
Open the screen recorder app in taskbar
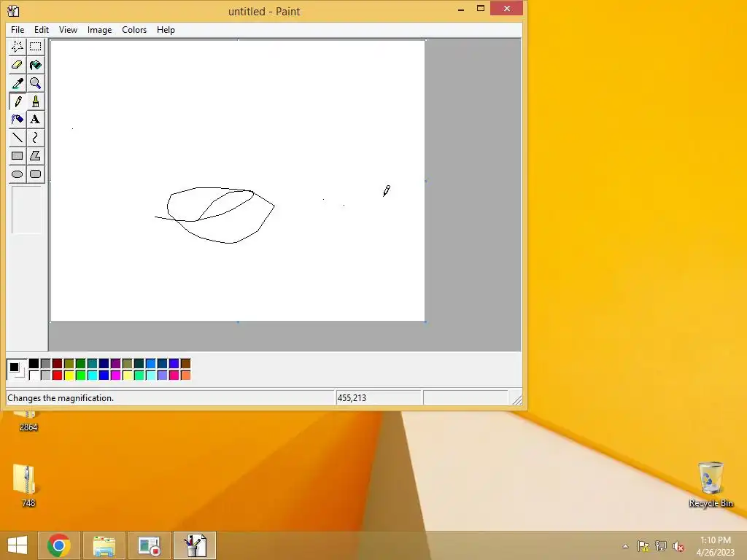coord(149,545)
